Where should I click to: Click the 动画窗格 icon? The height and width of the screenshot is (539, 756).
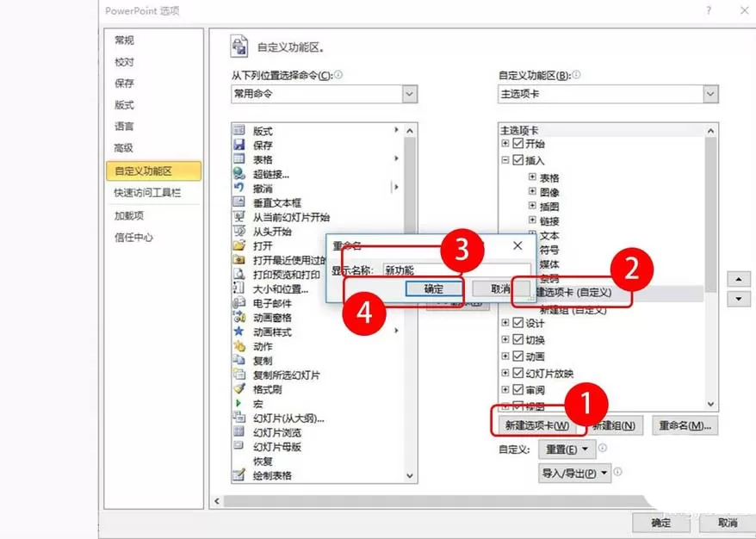[239, 317]
